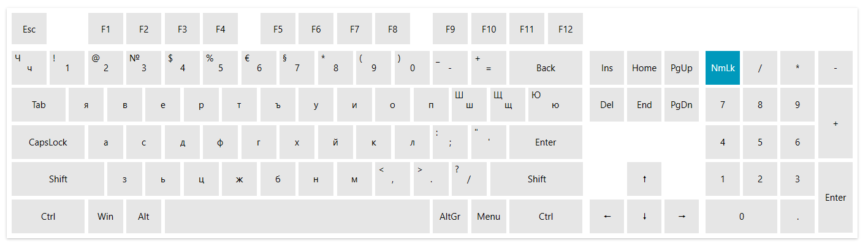Click the Esc key
The image size is (868, 248).
tap(29, 29)
